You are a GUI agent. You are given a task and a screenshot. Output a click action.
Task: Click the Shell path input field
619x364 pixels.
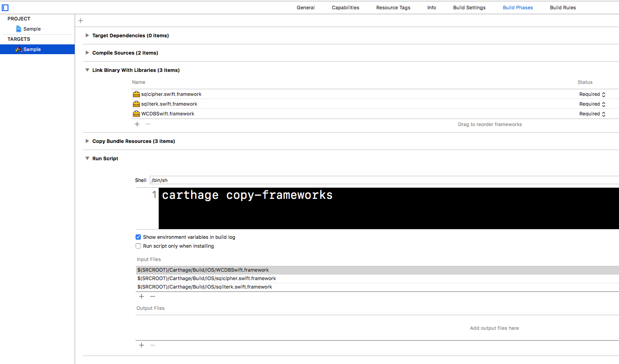coord(382,180)
